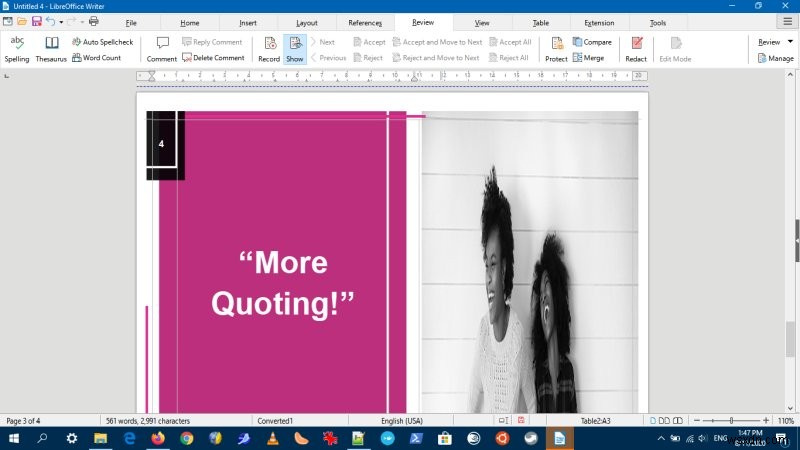This screenshot has height=450, width=800.
Task: Open Chrome from taskbar
Action: [x=187, y=438]
